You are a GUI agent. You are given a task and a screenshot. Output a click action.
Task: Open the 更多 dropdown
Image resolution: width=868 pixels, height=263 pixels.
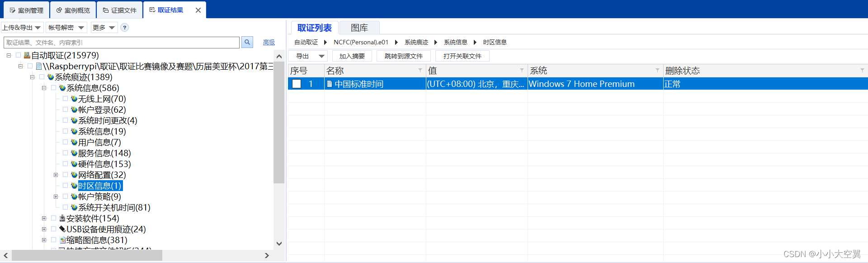104,28
